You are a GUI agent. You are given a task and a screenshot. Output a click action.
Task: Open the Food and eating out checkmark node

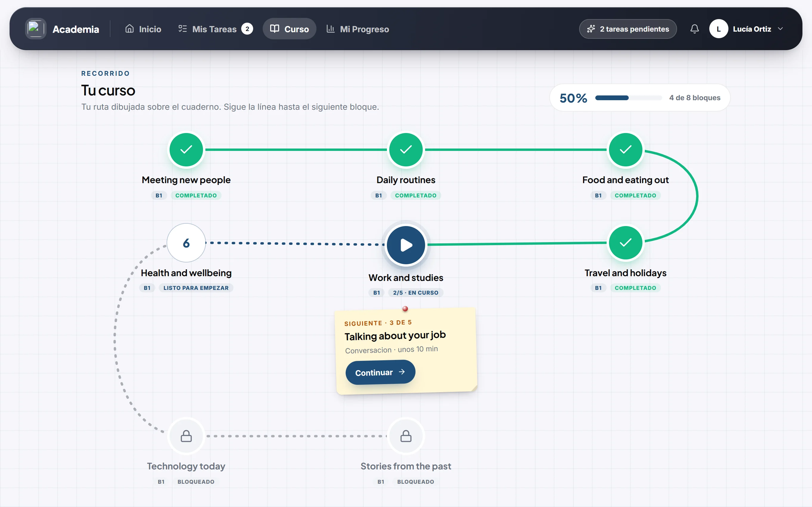tap(625, 149)
